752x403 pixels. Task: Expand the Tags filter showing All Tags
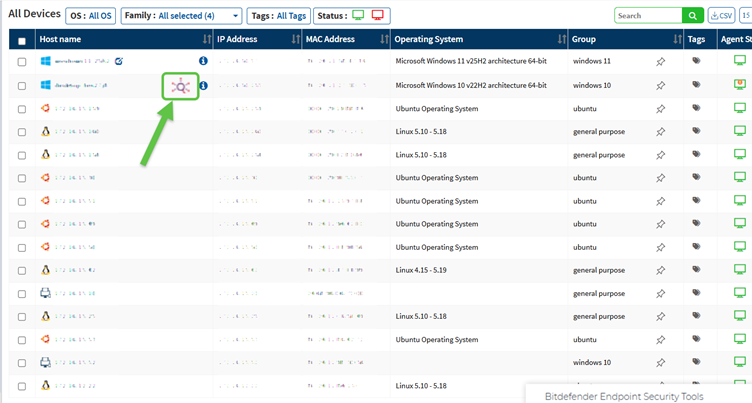(x=278, y=16)
